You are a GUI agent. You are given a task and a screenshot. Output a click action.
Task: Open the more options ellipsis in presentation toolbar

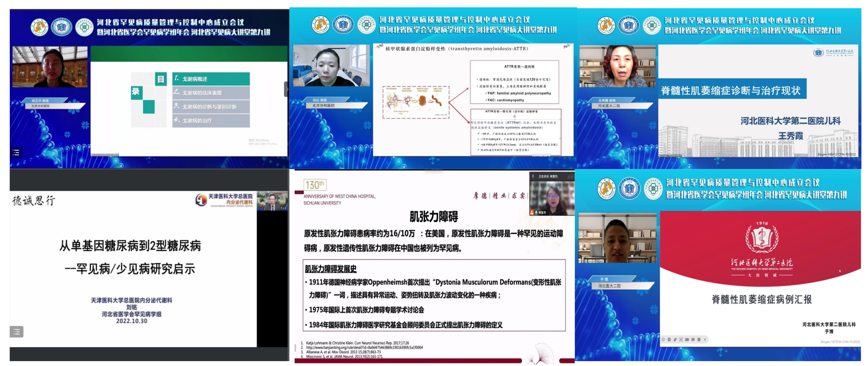tap(699, 339)
